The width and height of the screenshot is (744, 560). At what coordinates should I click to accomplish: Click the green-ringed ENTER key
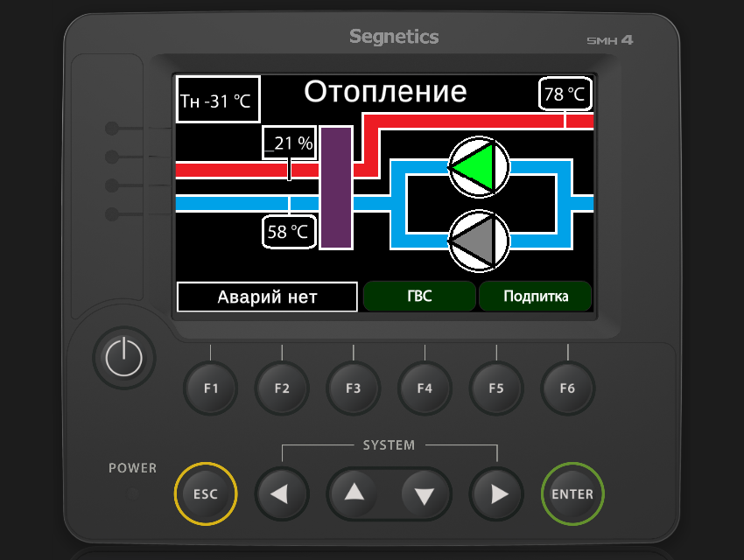click(x=572, y=493)
